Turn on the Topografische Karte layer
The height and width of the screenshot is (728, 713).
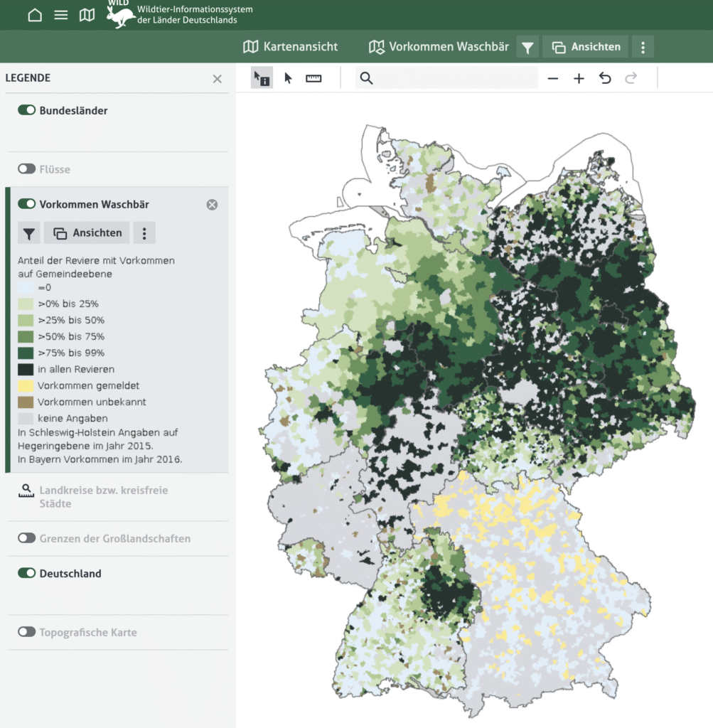coord(27,632)
